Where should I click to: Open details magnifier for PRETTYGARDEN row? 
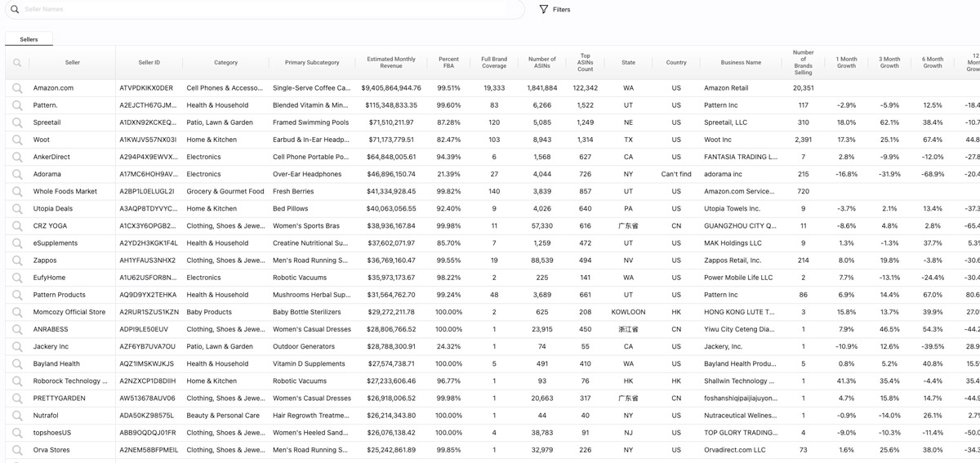click(x=17, y=398)
